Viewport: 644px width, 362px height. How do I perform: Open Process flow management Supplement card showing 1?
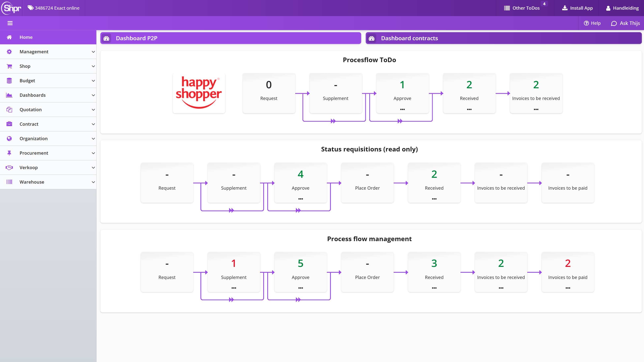[234, 272]
